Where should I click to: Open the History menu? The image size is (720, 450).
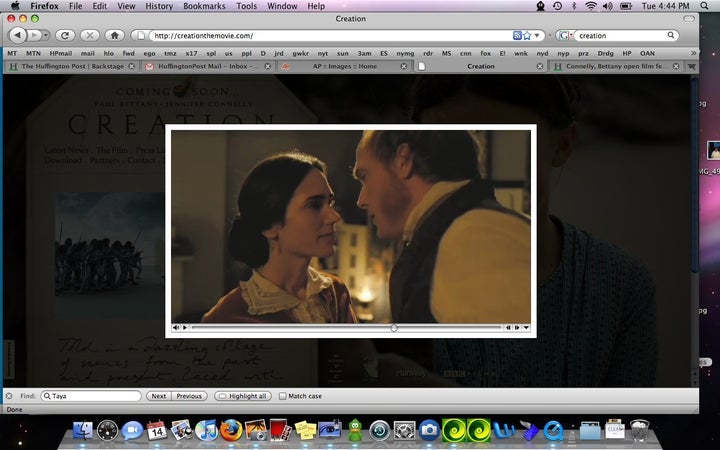(159, 6)
